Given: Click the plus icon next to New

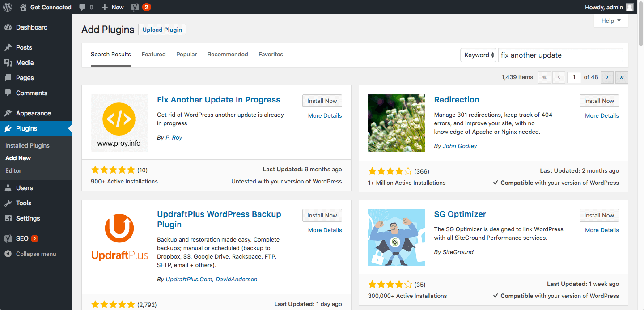Looking at the screenshot, I should [105, 7].
